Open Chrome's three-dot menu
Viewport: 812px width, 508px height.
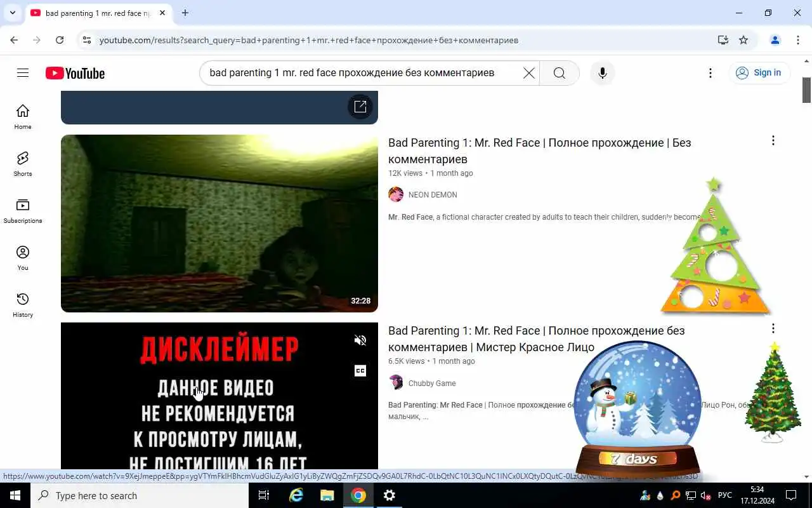click(798, 40)
